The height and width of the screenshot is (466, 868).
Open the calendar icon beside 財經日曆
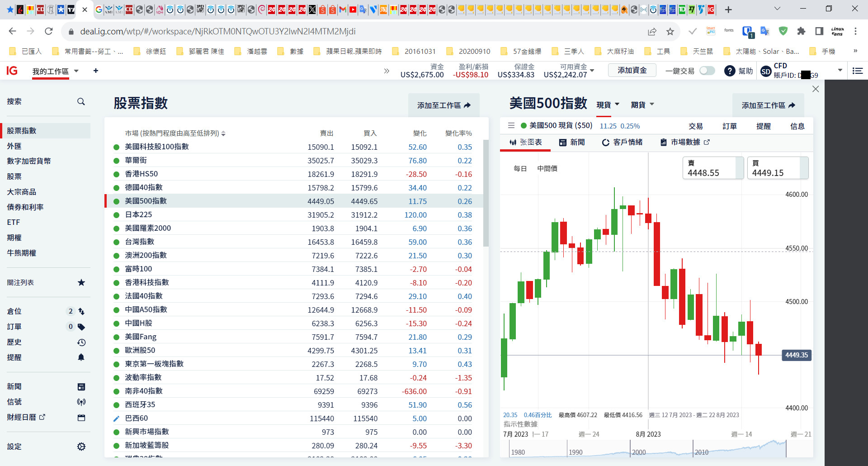81,418
